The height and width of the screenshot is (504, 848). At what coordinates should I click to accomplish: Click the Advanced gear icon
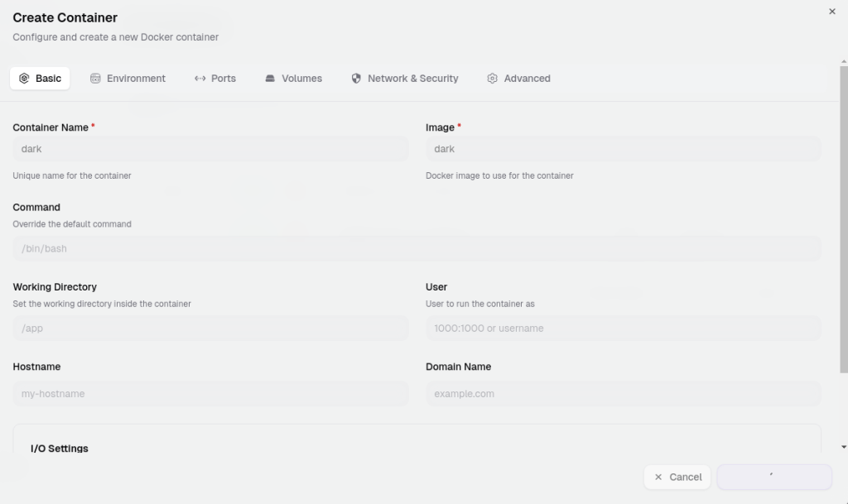[x=492, y=79]
